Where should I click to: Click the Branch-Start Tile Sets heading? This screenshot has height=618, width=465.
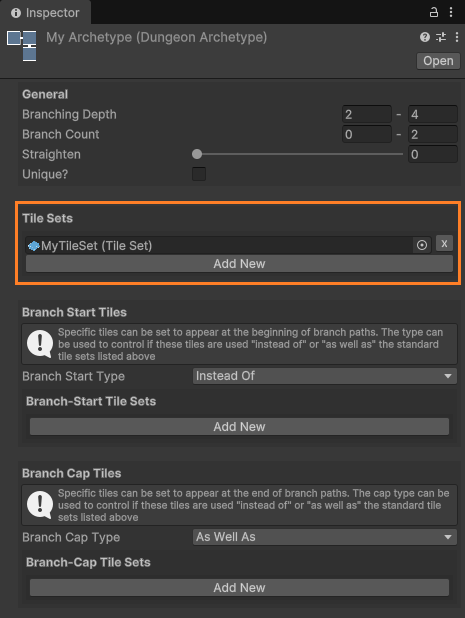[91, 401]
